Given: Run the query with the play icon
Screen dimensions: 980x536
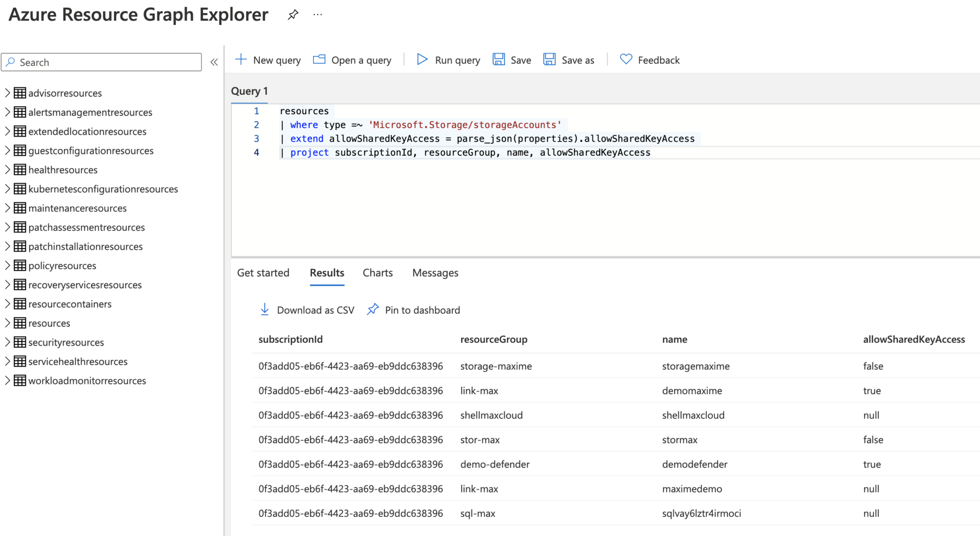Looking at the screenshot, I should click(422, 60).
